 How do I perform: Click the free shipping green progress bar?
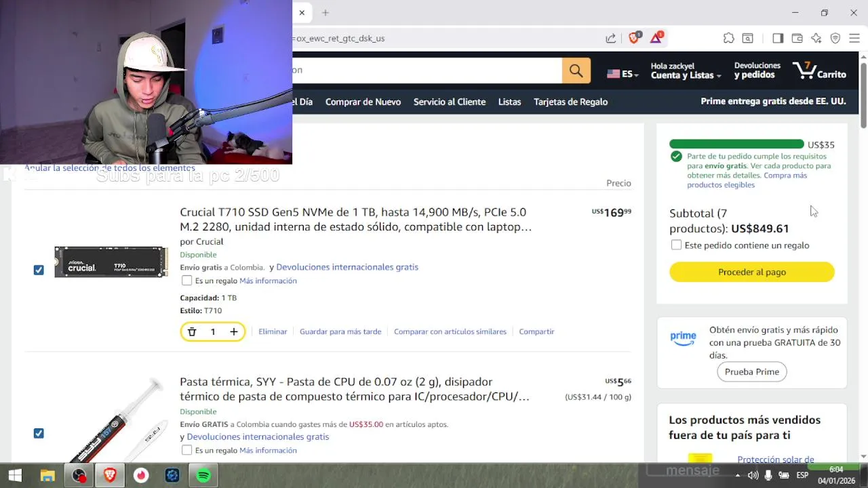(x=736, y=144)
